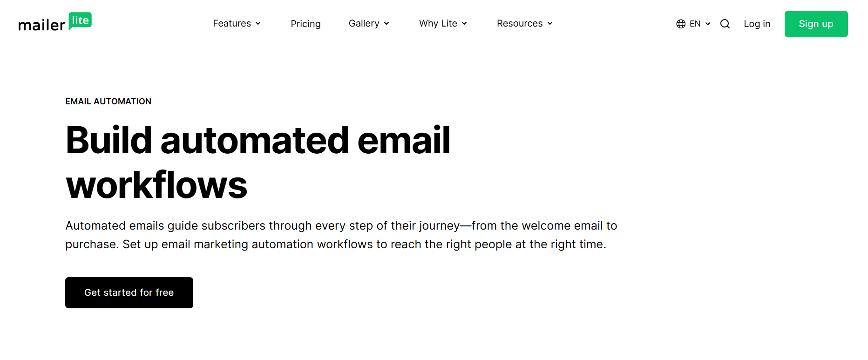Open the search
Image resolution: width=868 pixels, height=360 pixels.
point(725,23)
